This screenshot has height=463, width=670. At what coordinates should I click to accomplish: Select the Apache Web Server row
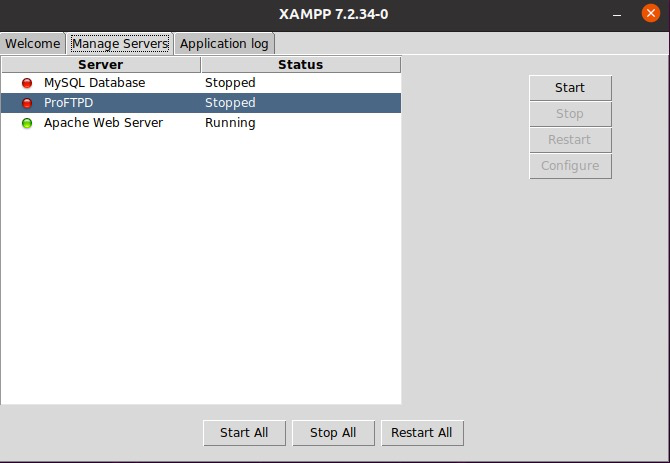(x=201, y=123)
